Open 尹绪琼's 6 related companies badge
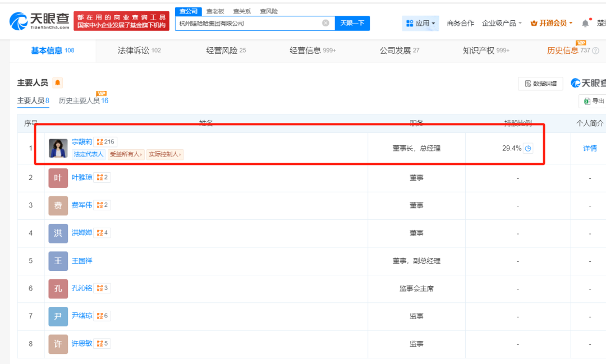Viewport: 606px width, 364px height. (103, 316)
